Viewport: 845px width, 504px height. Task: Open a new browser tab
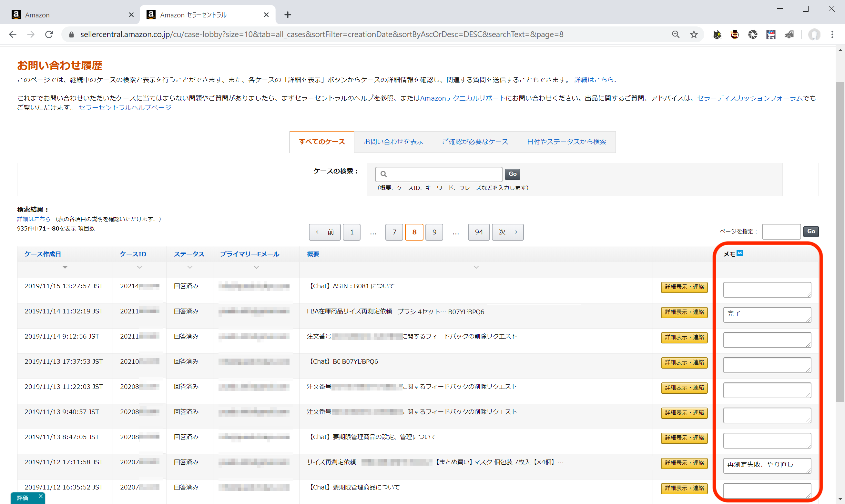point(288,15)
